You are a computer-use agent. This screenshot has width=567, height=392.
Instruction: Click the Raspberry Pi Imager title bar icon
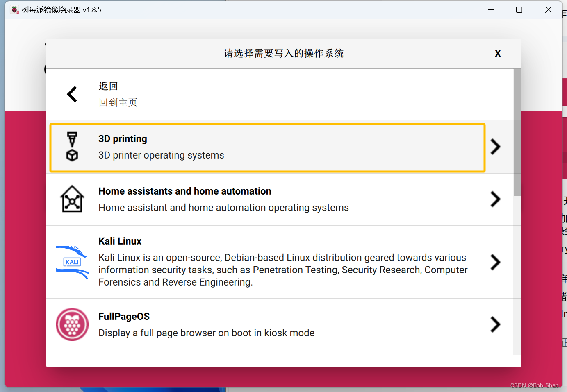15,10
